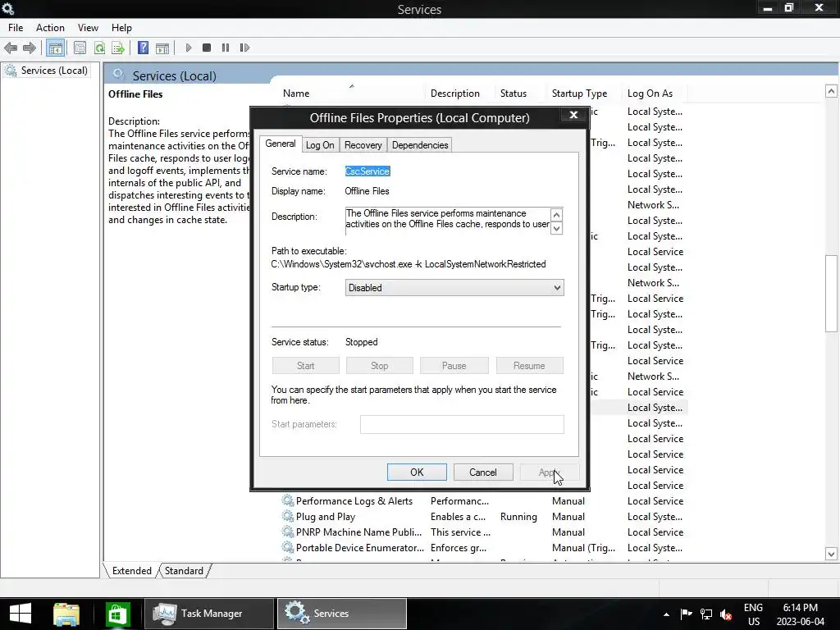Viewport: 840px width, 630px height.
Task: Click the services list vertical scrollbar thumb
Action: pos(831,294)
